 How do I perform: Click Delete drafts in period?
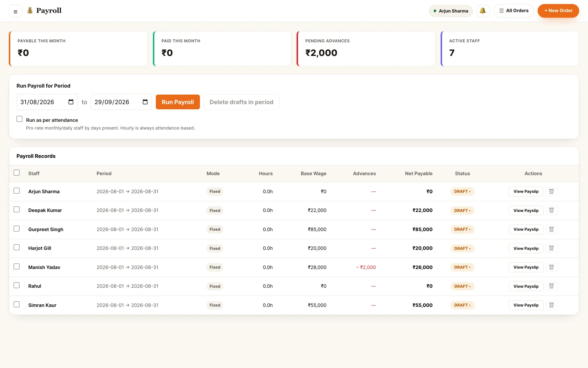pyautogui.click(x=241, y=102)
